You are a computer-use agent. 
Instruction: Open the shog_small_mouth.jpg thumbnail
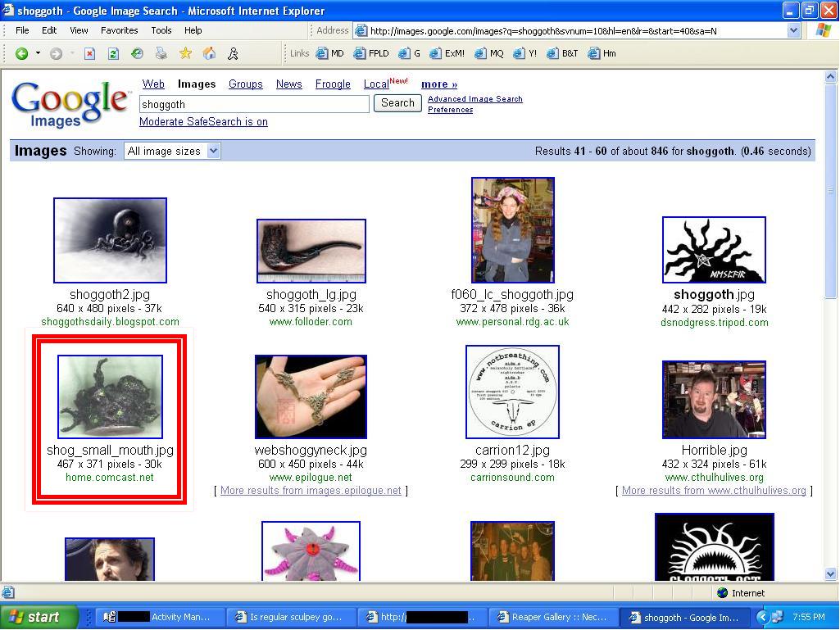(110, 397)
